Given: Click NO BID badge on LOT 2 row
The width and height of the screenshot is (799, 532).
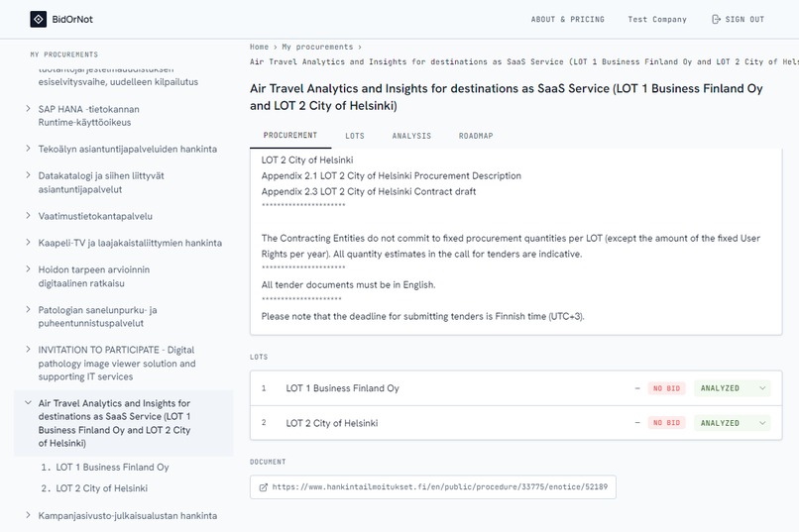Looking at the screenshot, I should point(666,423).
